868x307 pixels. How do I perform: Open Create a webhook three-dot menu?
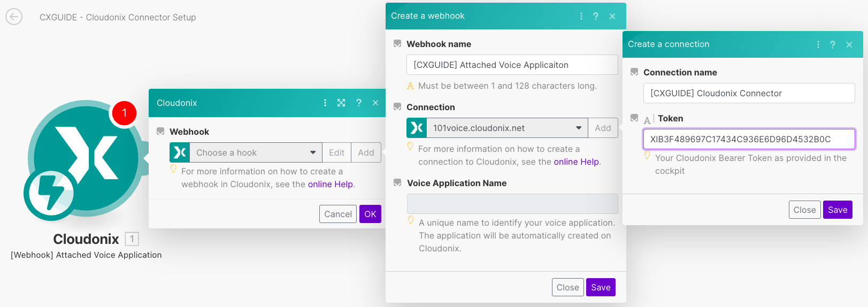(x=581, y=16)
